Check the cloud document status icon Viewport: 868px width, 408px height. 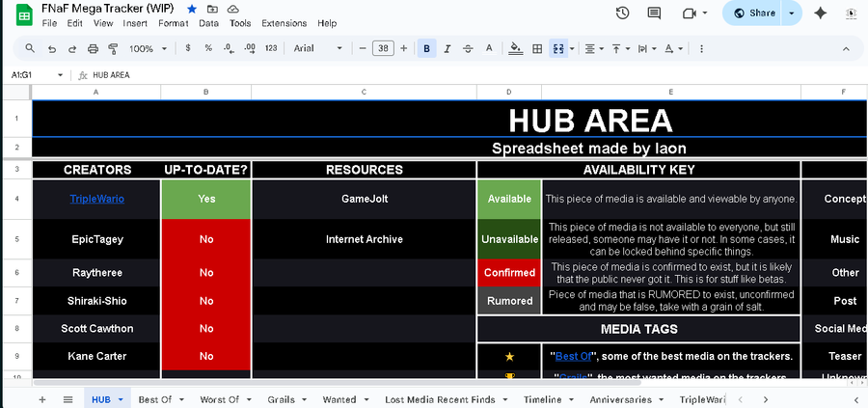[233, 9]
